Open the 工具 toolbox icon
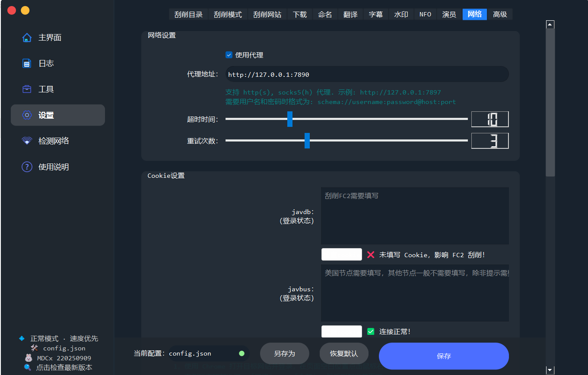This screenshot has height=375, width=588. [27, 89]
